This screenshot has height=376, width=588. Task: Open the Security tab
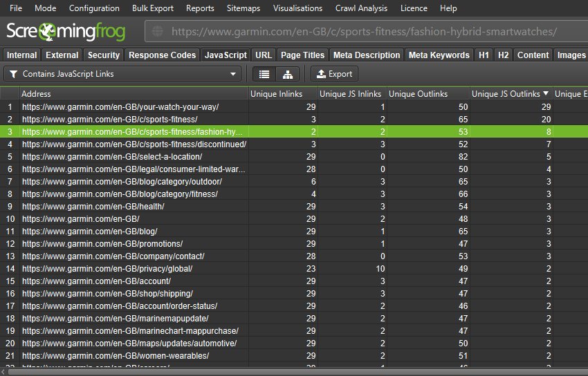pyautogui.click(x=104, y=55)
